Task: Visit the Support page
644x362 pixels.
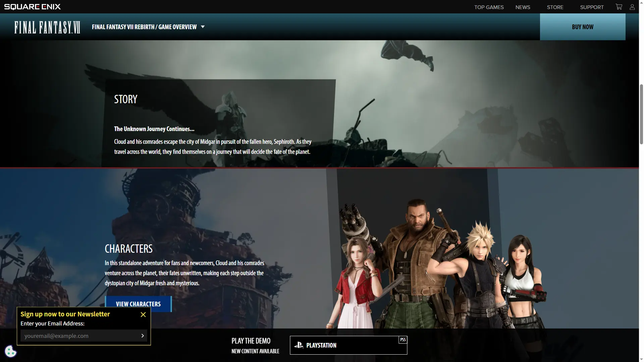Action: coord(592,7)
